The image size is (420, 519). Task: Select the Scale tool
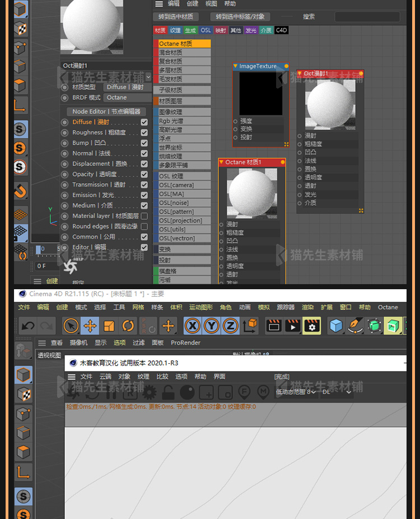tap(109, 326)
